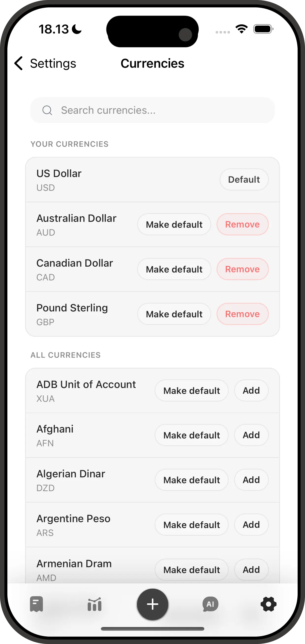Go back via the Settings label

click(x=53, y=63)
